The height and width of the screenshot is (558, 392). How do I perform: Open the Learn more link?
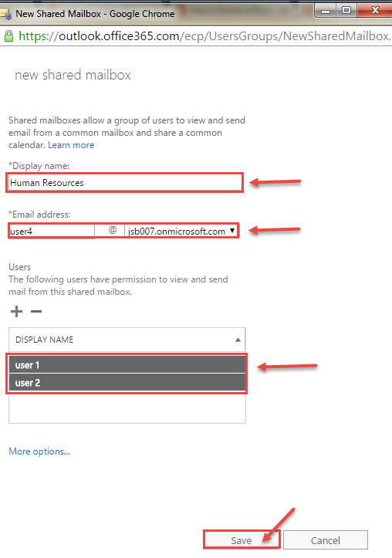(71, 145)
